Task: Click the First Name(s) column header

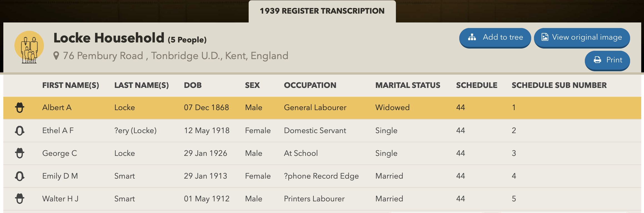Action: click(71, 85)
